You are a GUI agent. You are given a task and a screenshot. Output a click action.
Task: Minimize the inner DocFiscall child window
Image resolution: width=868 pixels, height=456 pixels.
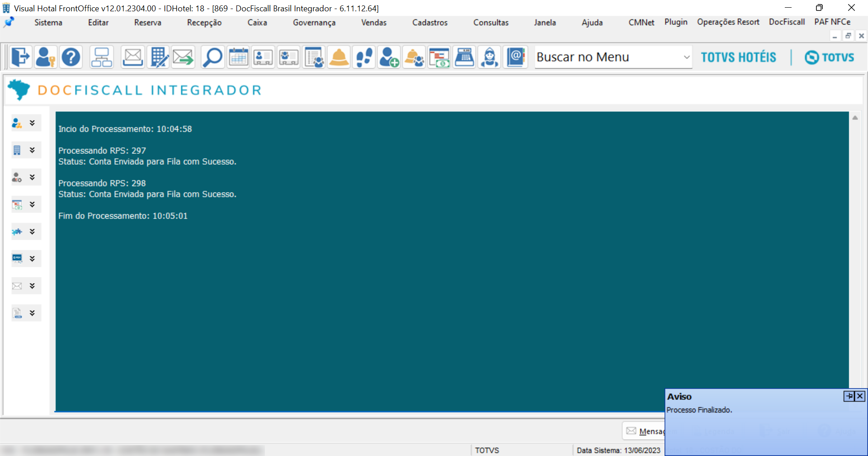pos(835,36)
